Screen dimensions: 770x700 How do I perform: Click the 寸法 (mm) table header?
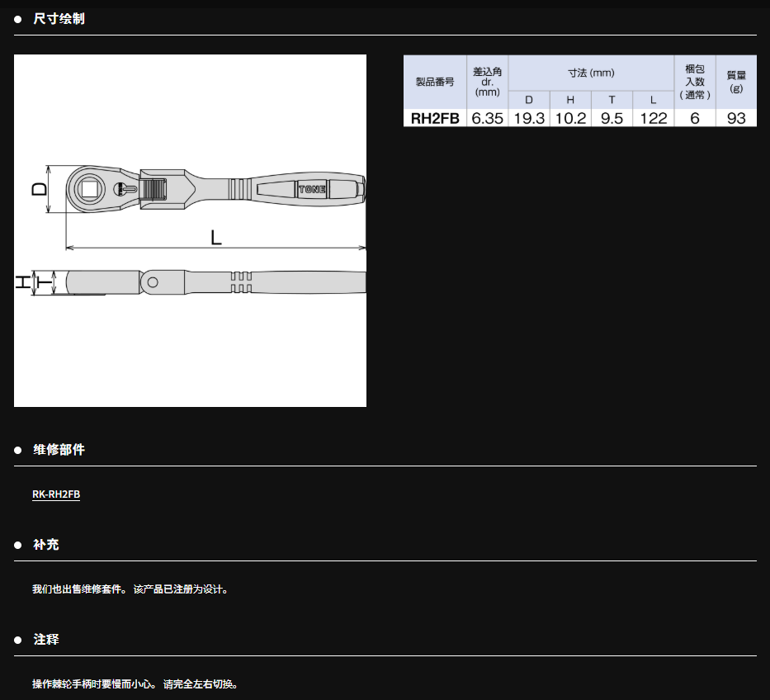pos(591,73)
